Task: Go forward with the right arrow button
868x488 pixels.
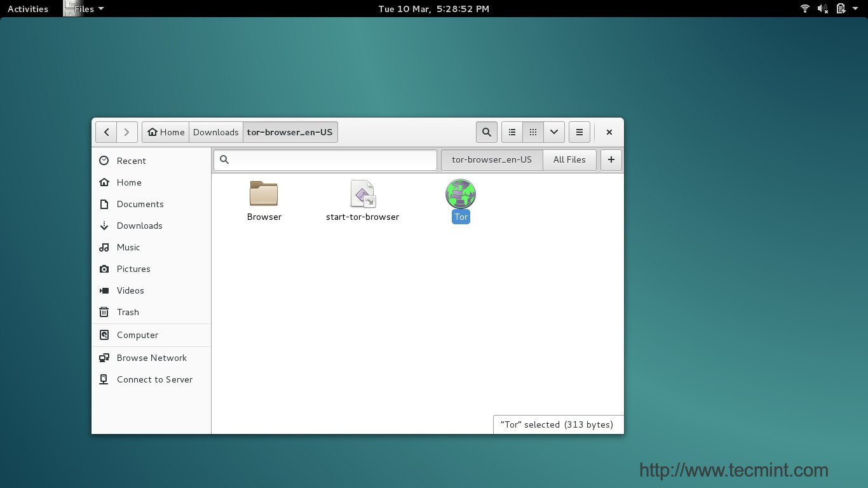Action: [x=127, y=132]
